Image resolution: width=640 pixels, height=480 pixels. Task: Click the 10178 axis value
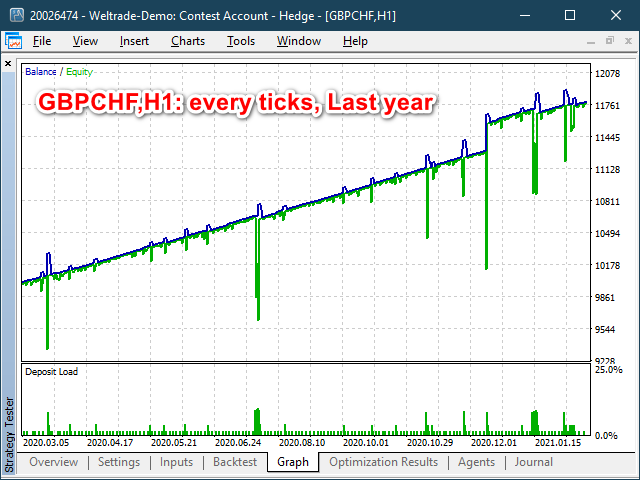pyautogui.click(x=607, y=266)
